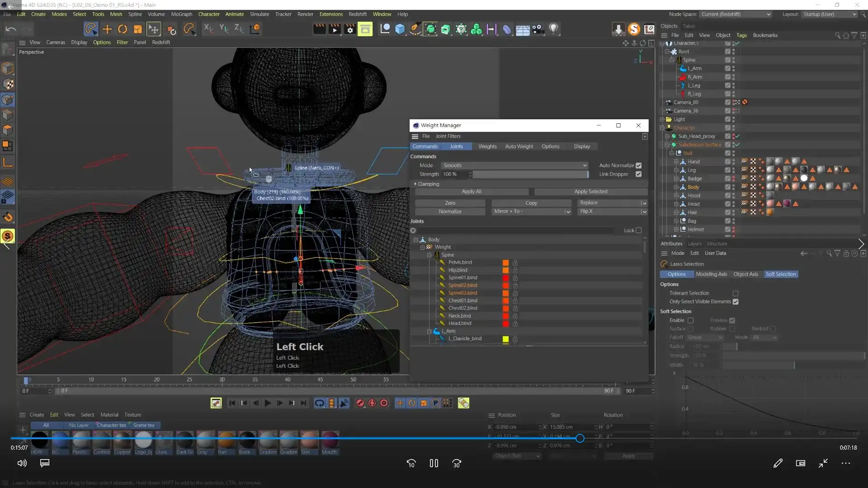
Task: Open the MoGraph menu
Action: [181, 14]
